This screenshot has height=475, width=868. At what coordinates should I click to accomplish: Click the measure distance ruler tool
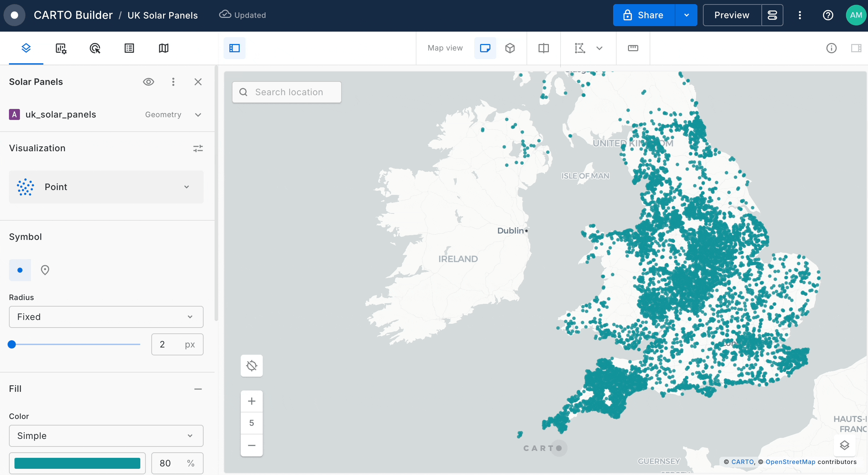point(633,48)
